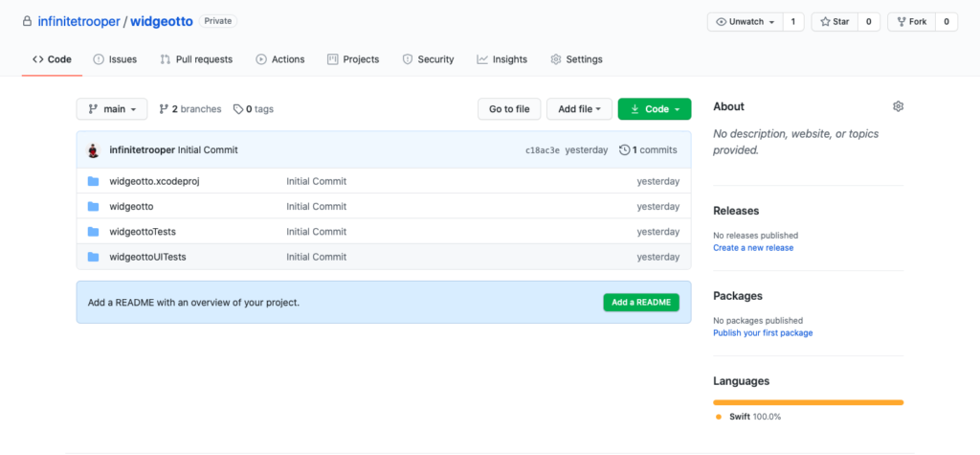Click the yesterday timestamp in the commit header
The image size is (980, 455).
coord(587,150)
